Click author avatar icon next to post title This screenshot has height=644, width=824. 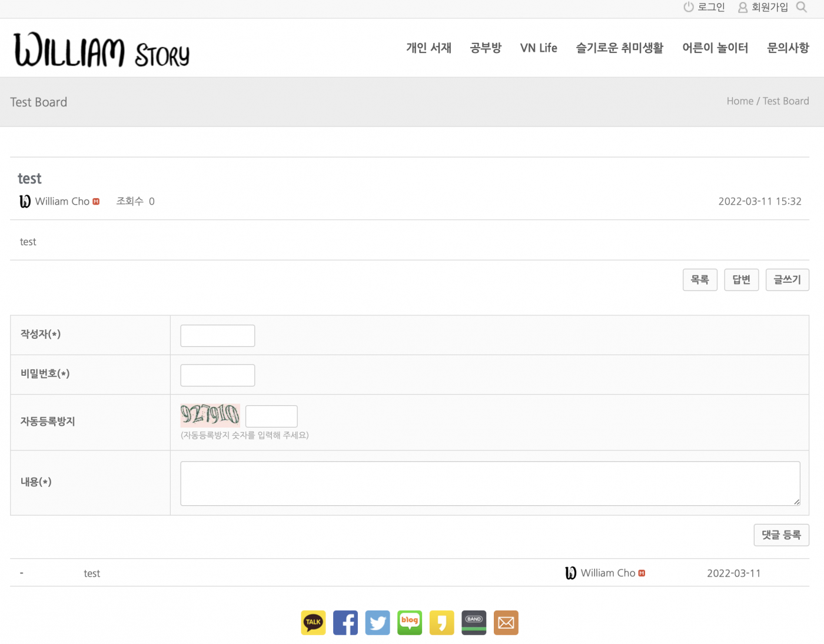pos(25,202)
